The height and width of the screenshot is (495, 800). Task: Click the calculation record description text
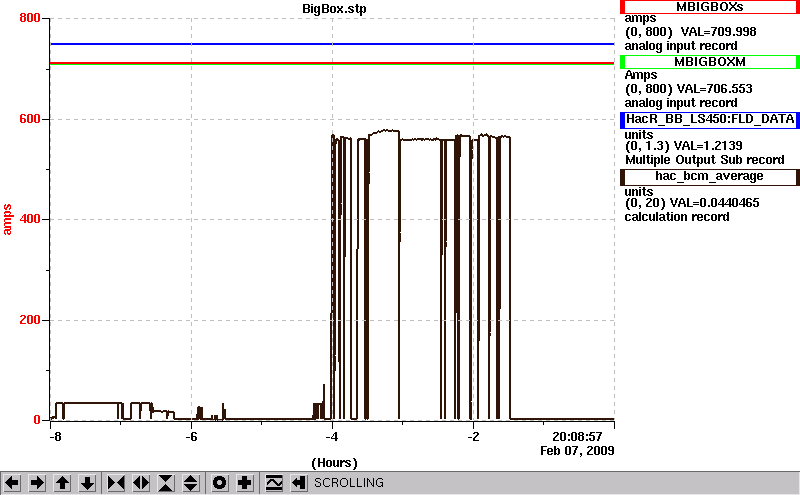tap(677, 217)
